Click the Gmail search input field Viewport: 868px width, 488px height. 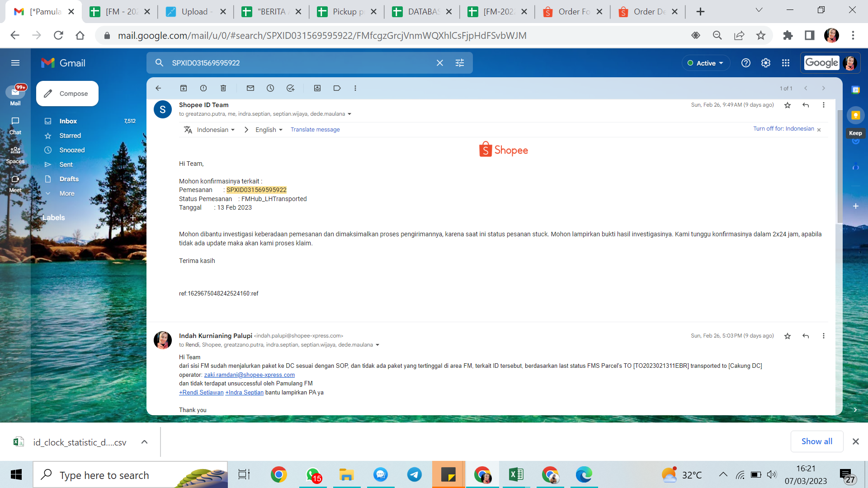[x=298, y=63]
